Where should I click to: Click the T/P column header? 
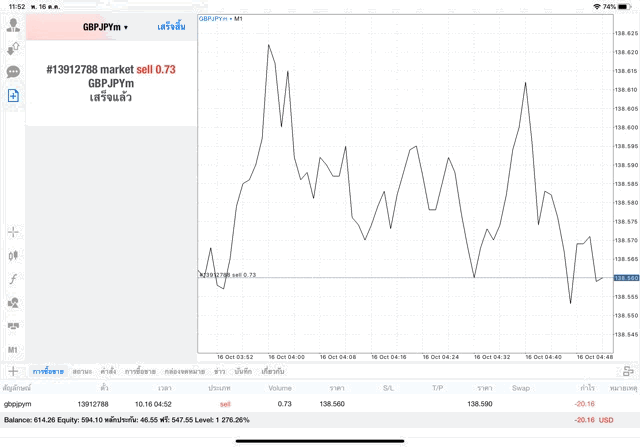(438, 388)
